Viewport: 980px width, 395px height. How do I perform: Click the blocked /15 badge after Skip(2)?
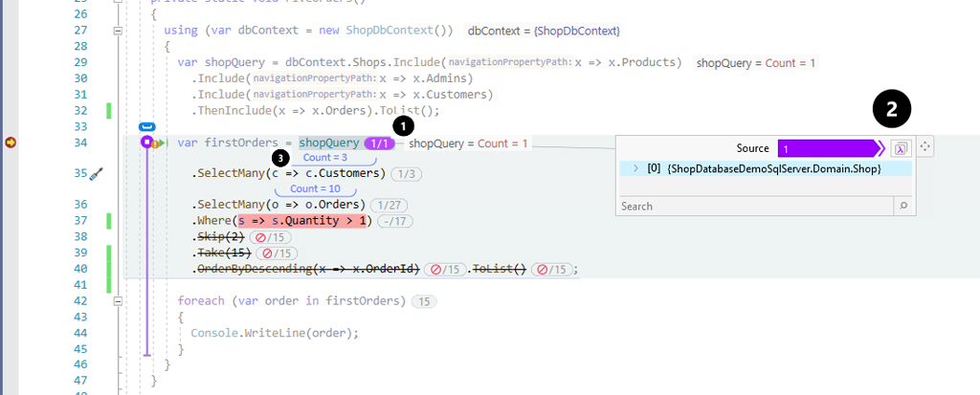tap(270, 237)
